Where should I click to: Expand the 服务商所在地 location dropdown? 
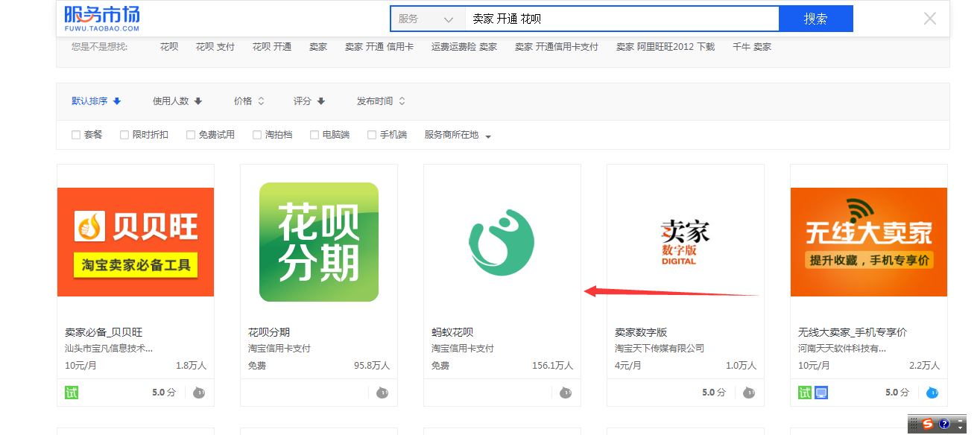tap(458, 135)
